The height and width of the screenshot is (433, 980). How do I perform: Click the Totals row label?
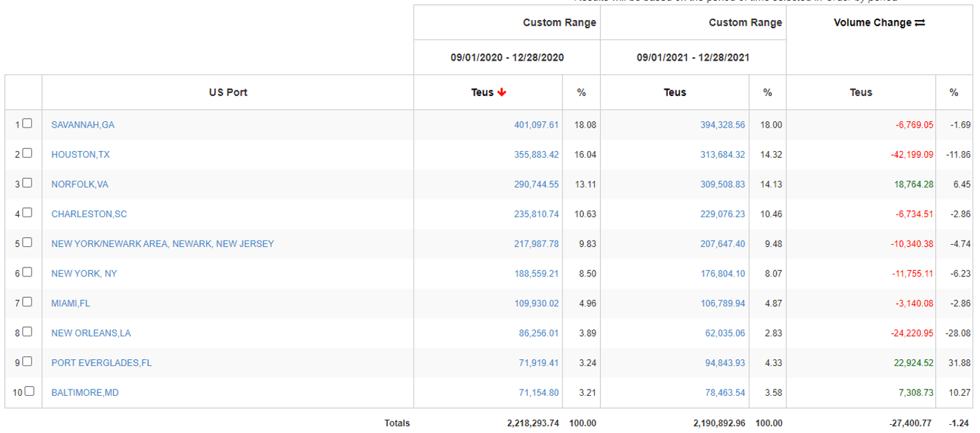(x=398, y=423)
